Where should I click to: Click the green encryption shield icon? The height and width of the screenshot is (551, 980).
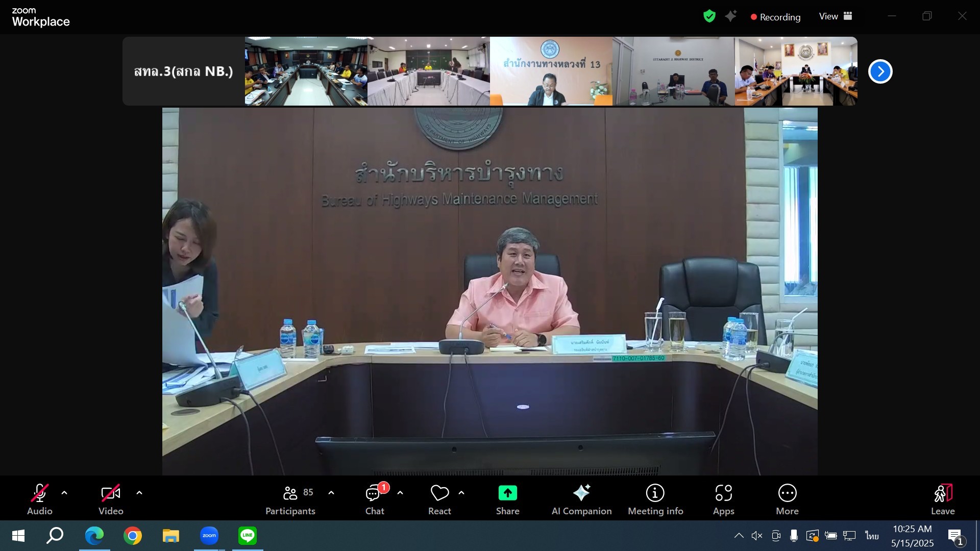[709, 16]
